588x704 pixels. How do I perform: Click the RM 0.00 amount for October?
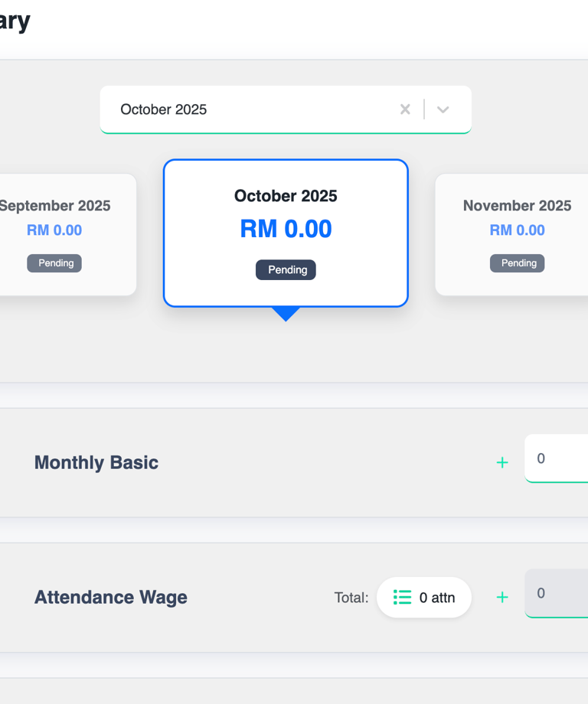pyautogui.click(x=286, y=229)
